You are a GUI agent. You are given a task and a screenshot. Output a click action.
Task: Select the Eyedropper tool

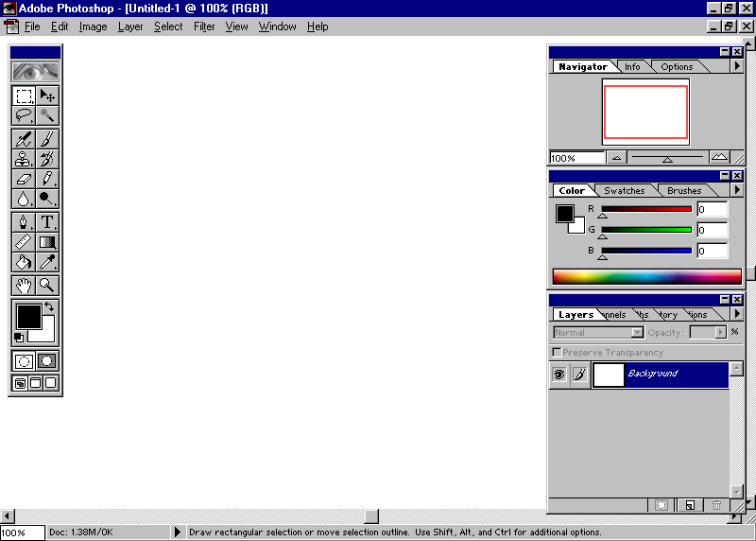[47, 262]
